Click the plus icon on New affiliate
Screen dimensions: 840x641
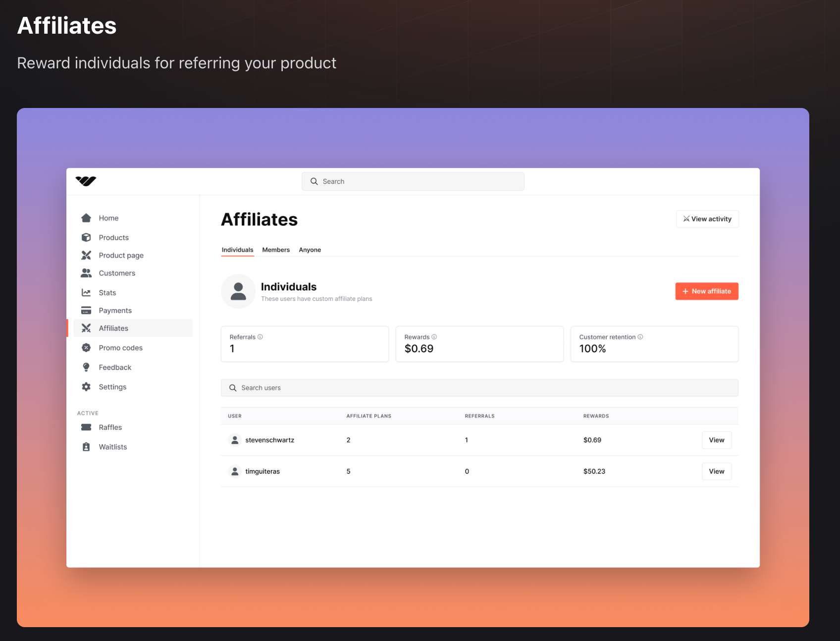(x=685, y=291)
